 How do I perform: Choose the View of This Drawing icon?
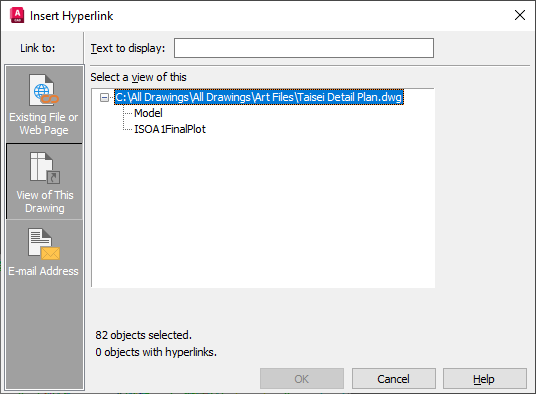(45, 168)
